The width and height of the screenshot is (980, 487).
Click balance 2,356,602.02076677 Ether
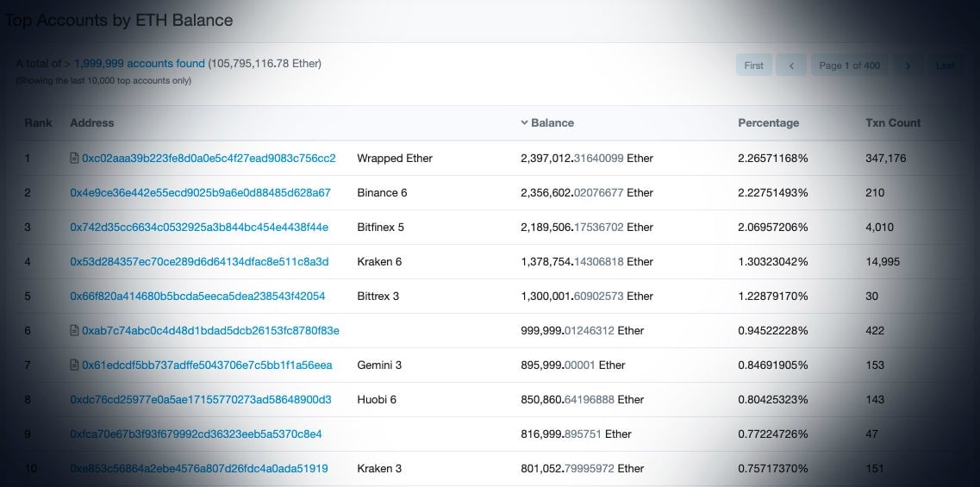(x=587, y=192)
